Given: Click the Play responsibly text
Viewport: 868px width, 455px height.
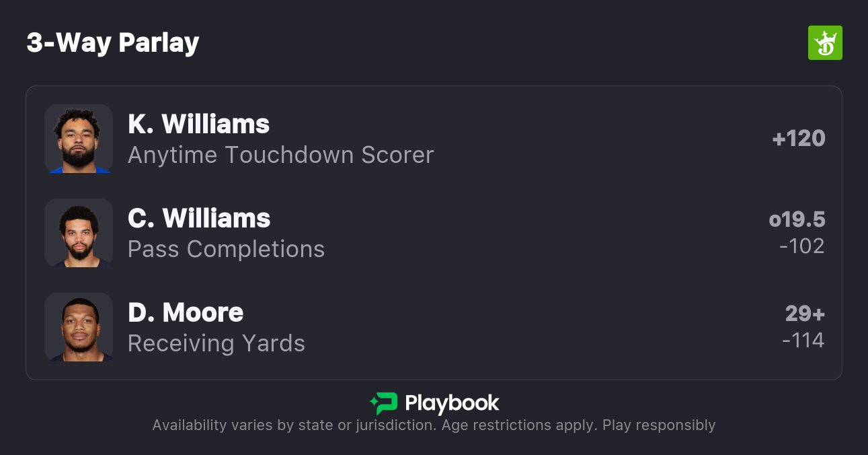Looking at the screenshot, I should pyautogui.click(x=659, y=425).
